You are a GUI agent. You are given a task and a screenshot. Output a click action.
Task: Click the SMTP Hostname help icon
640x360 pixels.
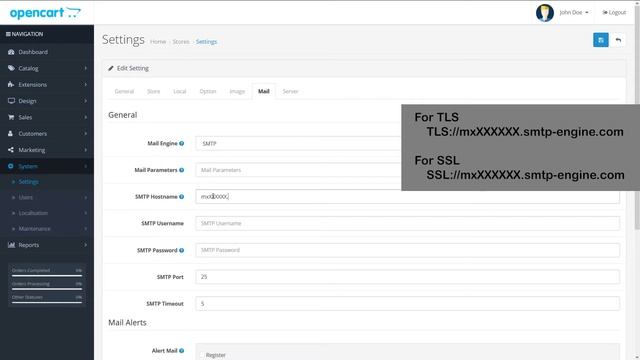click(182, 197)
